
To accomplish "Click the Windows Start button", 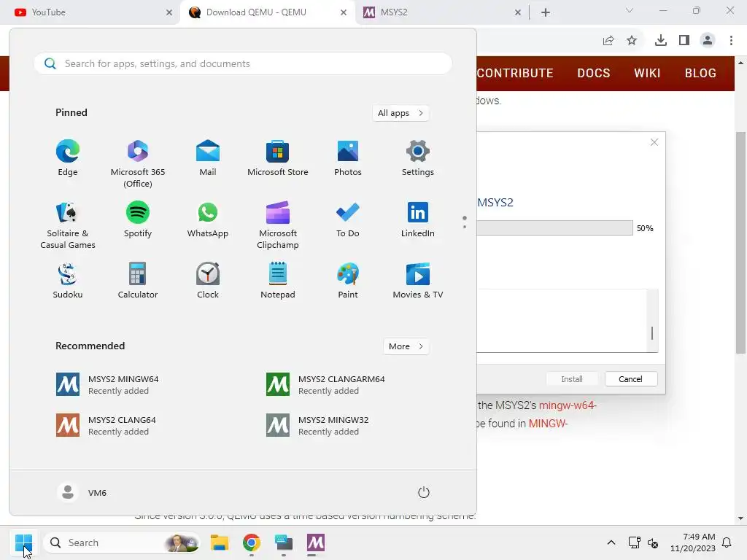I will coord(23,542).
